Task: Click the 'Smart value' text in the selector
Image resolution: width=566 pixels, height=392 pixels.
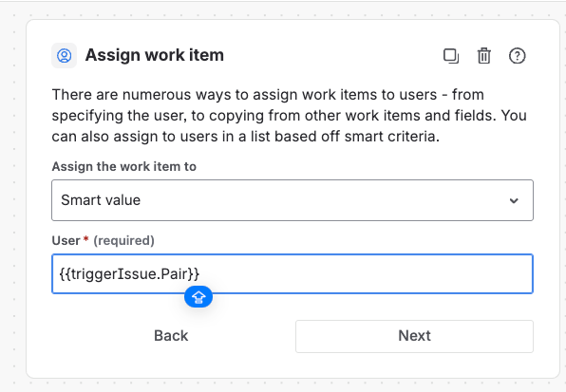Action: click(101, 200)
